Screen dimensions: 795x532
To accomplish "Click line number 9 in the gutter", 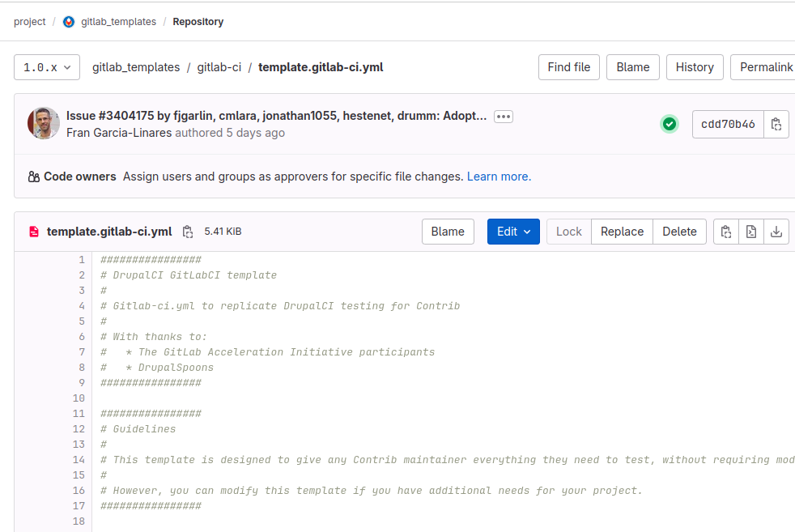I will pyautogui.click(x=82, y=383).
